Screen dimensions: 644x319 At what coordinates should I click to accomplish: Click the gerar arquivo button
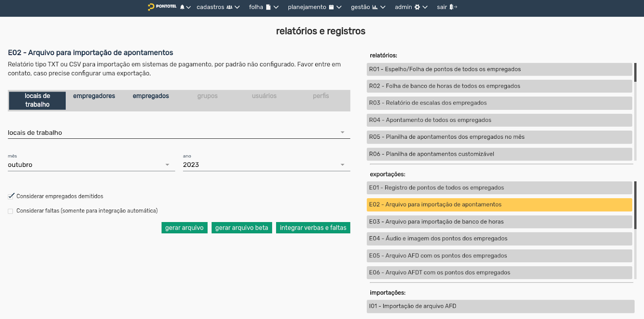click(x=184, y=228)
